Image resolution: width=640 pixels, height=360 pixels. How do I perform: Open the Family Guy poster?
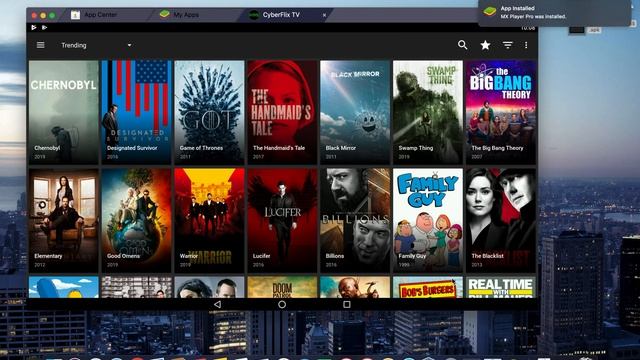coord(428,220)
